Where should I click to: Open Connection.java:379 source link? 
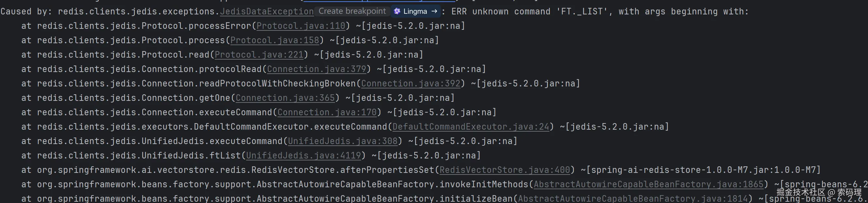(317, 69)
